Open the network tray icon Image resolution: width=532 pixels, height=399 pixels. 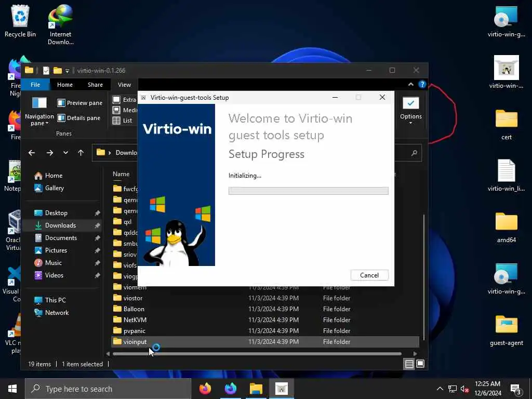(453, 389)
